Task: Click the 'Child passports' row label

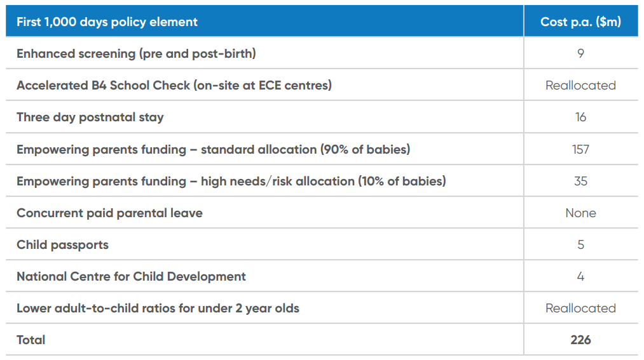Action: (x=62, y=245)
